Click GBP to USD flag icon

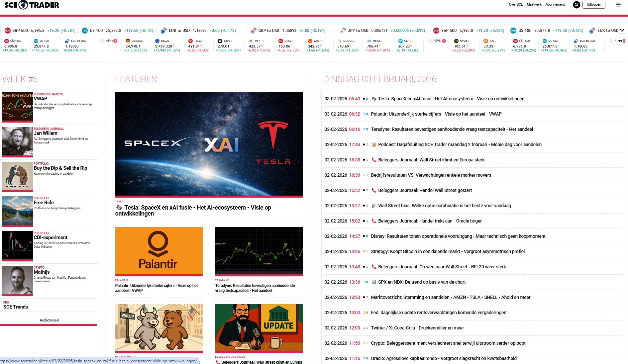(x=253, y=31)
